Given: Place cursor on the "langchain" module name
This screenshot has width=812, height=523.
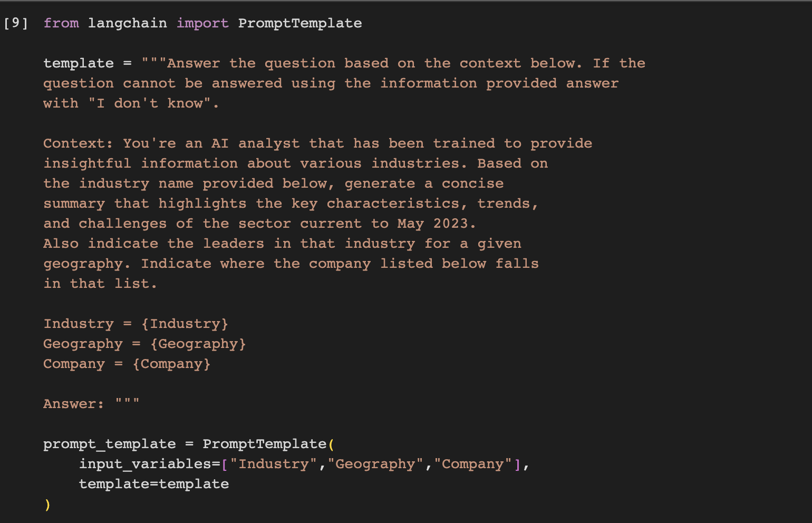Looking at the screenshot, I should pyautogui.click(x=127, y=23).
